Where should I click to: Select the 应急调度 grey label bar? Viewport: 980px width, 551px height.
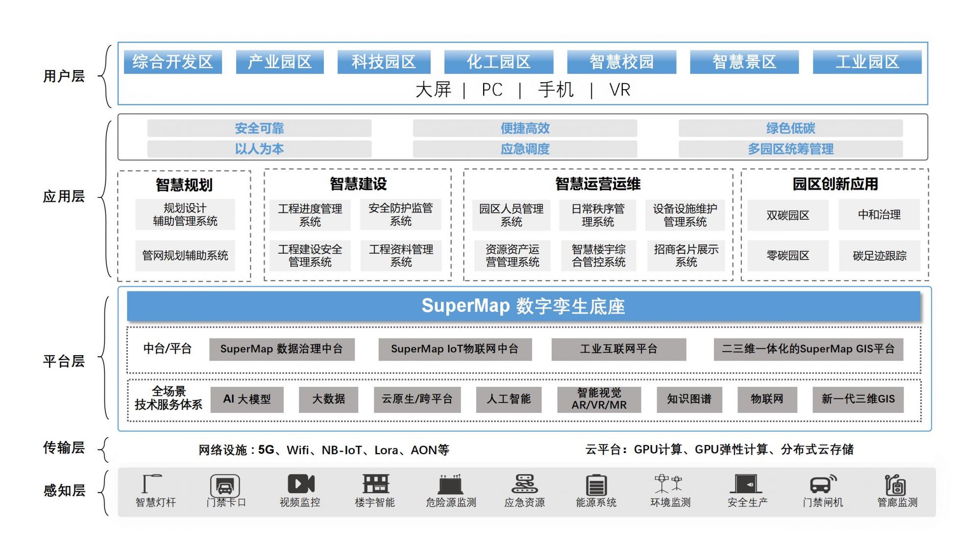pos(525,149)
